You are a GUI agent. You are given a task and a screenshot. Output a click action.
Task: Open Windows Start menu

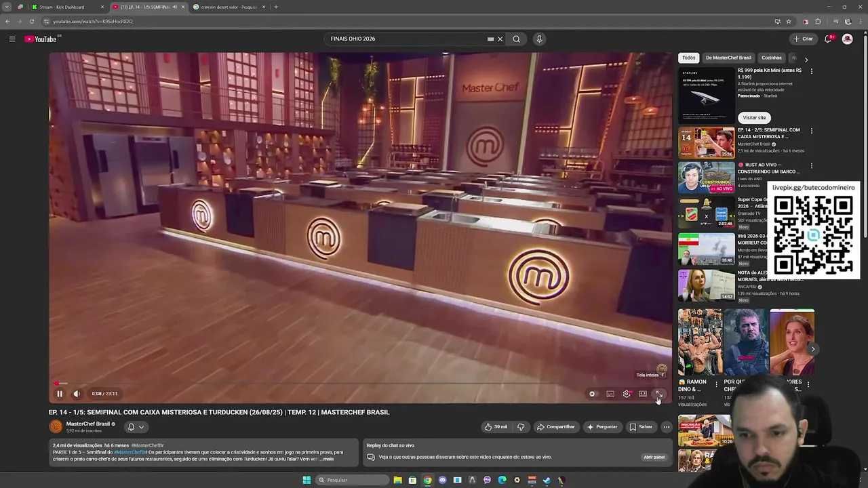(x=307, y=480)
